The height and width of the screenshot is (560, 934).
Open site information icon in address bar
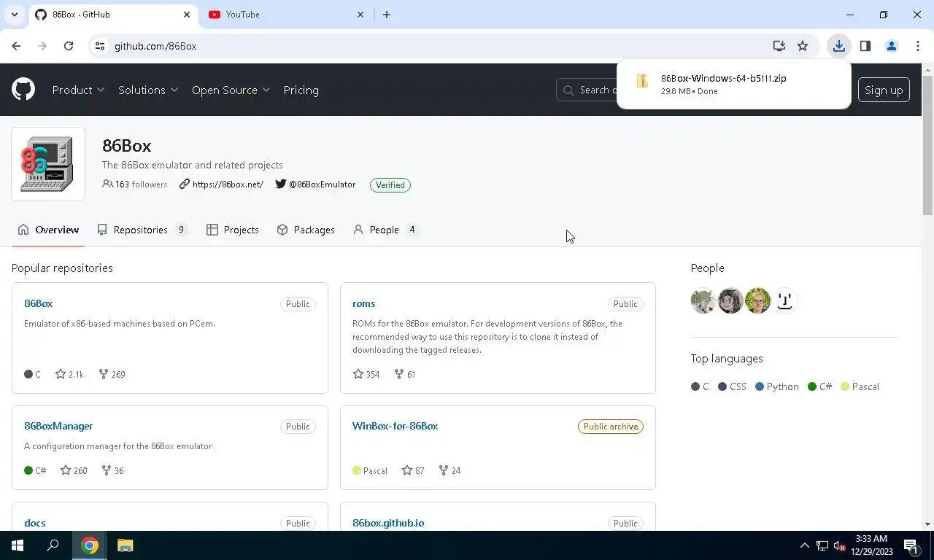coord(100,46)
